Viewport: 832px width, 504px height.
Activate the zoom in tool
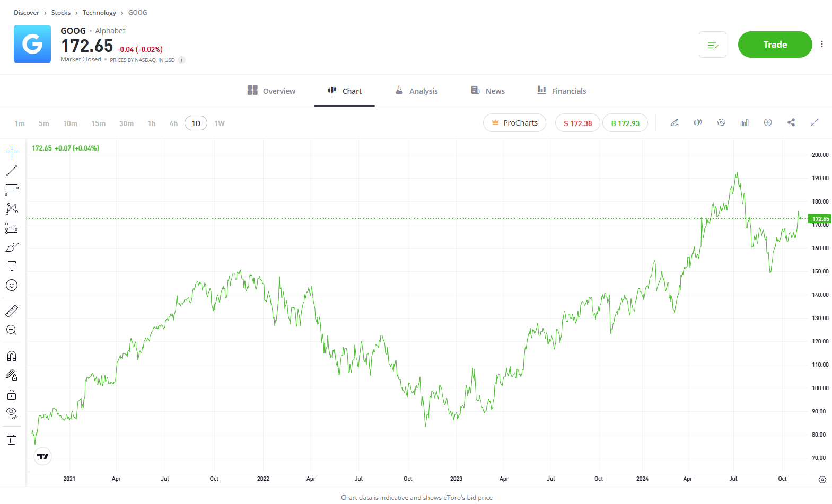(12, 330)
